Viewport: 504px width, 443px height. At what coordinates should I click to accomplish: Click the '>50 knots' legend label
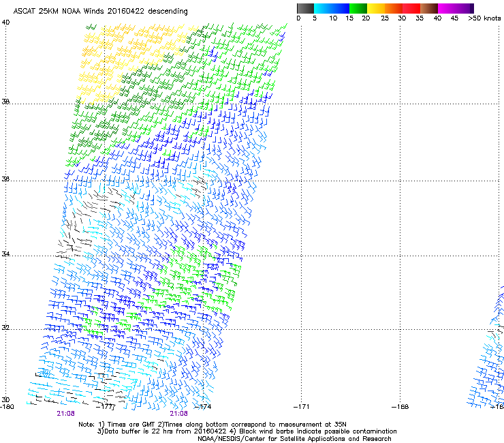point(484,18)
